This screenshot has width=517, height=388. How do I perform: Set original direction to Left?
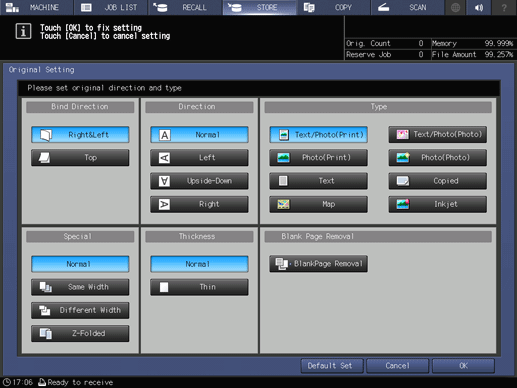[199, 158]
